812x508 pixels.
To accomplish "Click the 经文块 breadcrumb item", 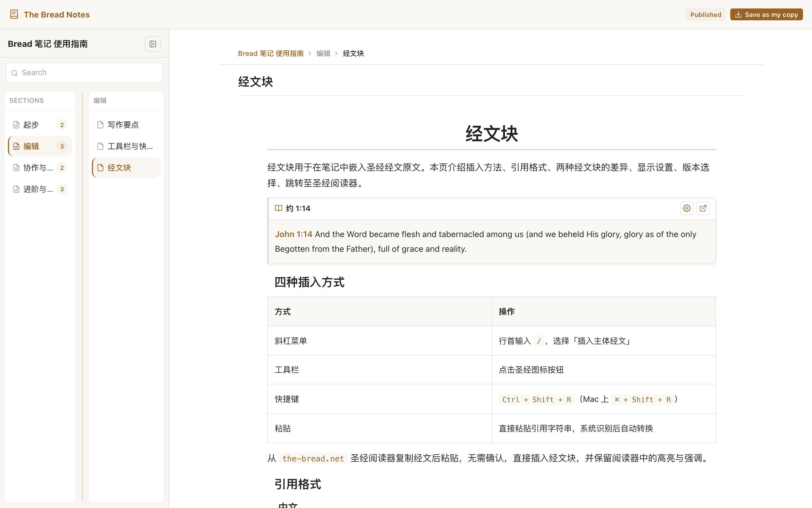I will (353, 53).
